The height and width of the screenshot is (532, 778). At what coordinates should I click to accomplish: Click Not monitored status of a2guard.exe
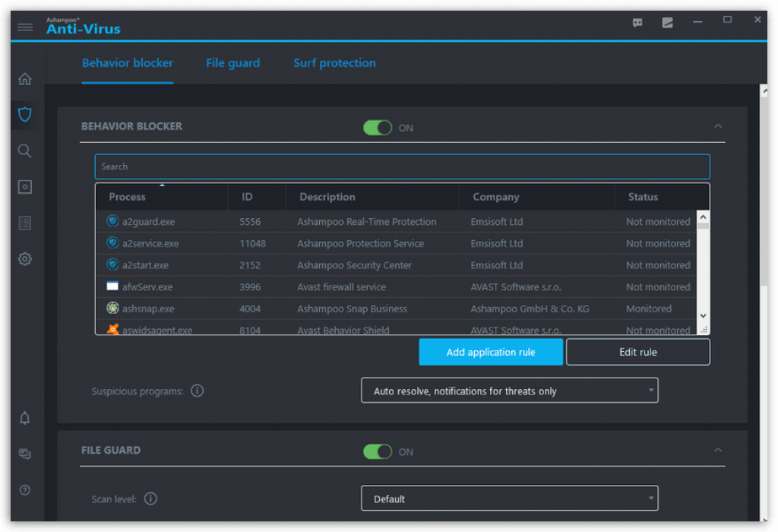click(658, 222)
